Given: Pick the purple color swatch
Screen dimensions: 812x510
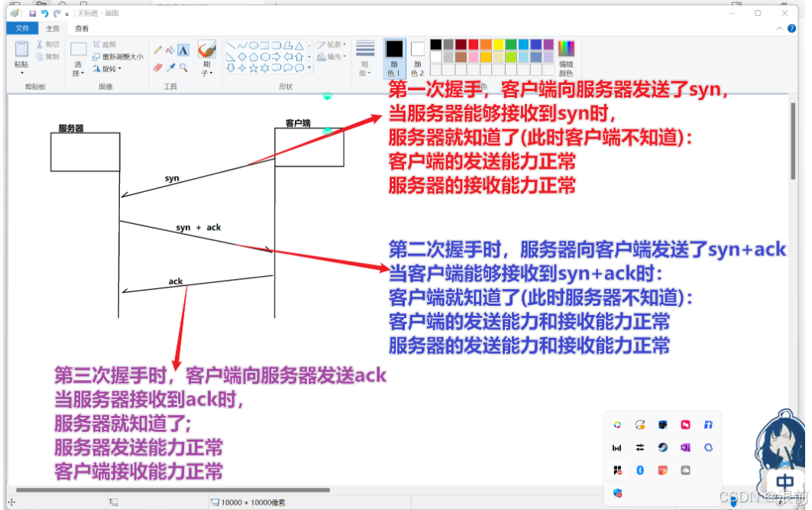Looking at the screenshot, I should 548,45.
